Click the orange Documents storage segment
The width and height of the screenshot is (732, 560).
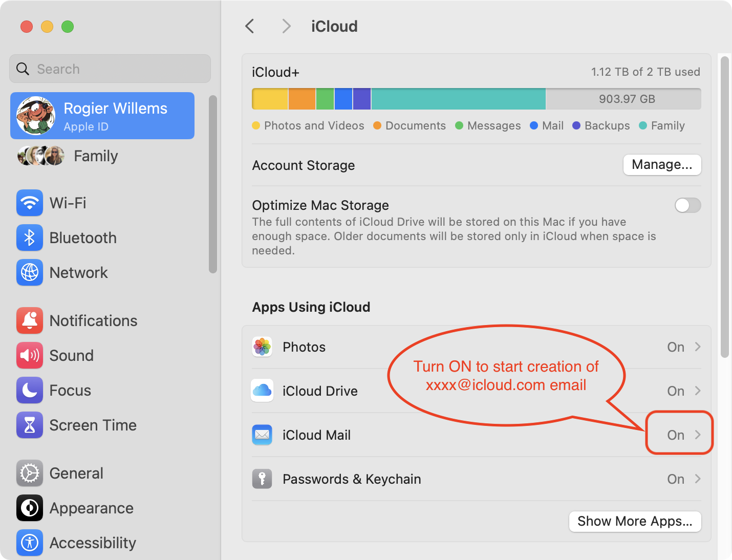(302, 99)
